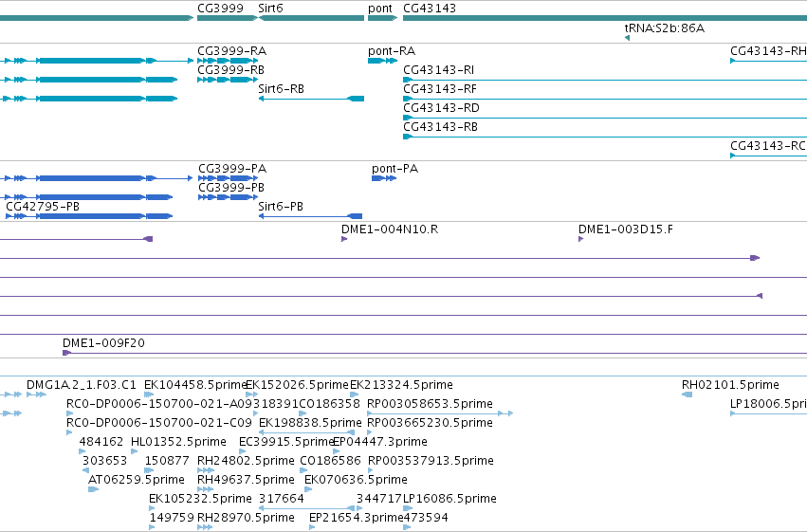
Task: Select EST RH02101.5prime
Action: pos(730,385)
